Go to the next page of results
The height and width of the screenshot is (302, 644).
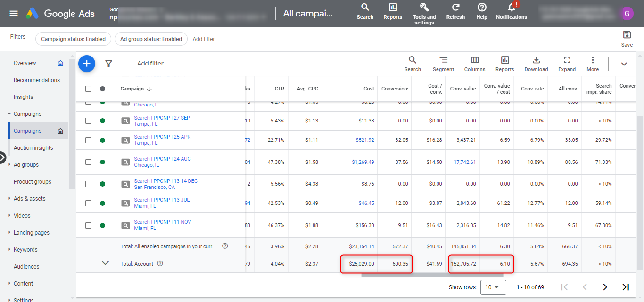(605, 287)
